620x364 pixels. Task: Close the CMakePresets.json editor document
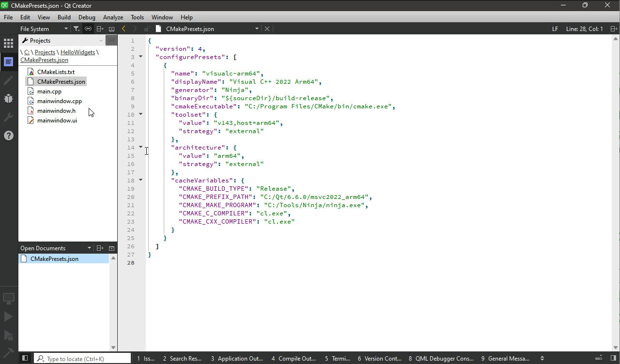point(267,29)
